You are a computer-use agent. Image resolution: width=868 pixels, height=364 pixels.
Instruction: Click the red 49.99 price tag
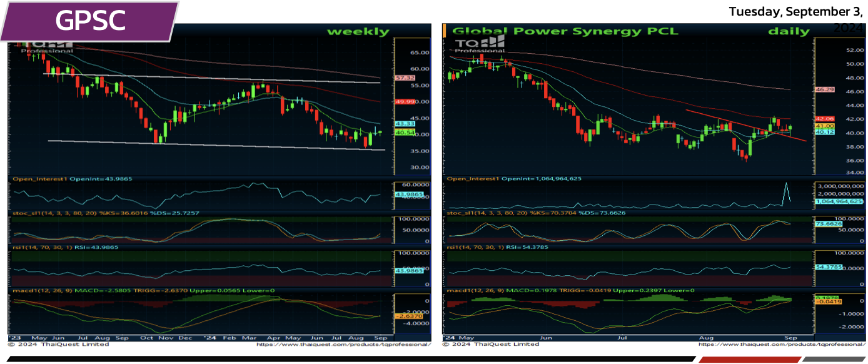[x=405, y=102]
